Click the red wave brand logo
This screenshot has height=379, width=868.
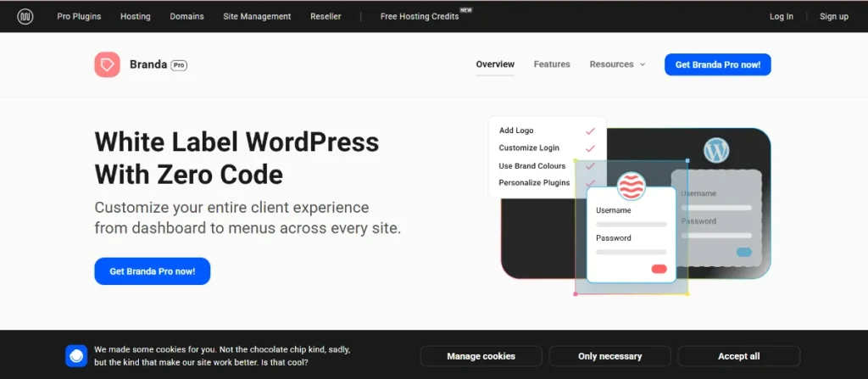tap(632, 186)
